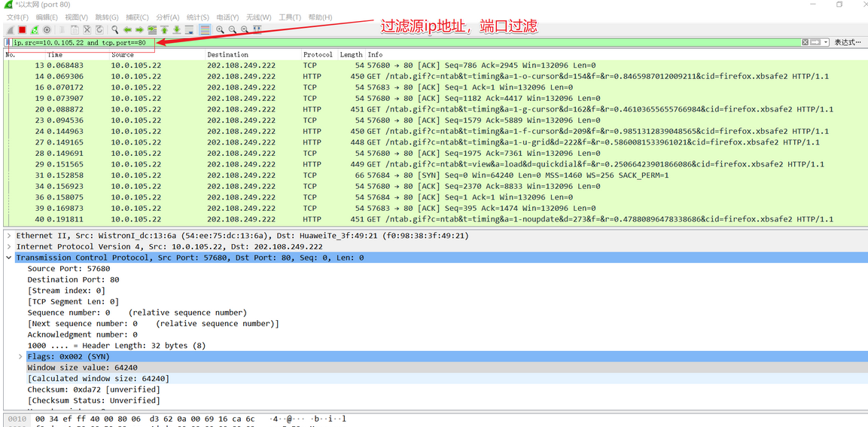Sort by the Info column header
Viewport: 868px width, 427px height.
[x=617, y=55]
